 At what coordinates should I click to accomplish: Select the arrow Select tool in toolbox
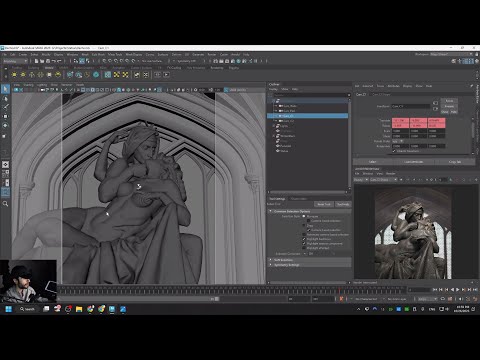(x=5, y=89)
